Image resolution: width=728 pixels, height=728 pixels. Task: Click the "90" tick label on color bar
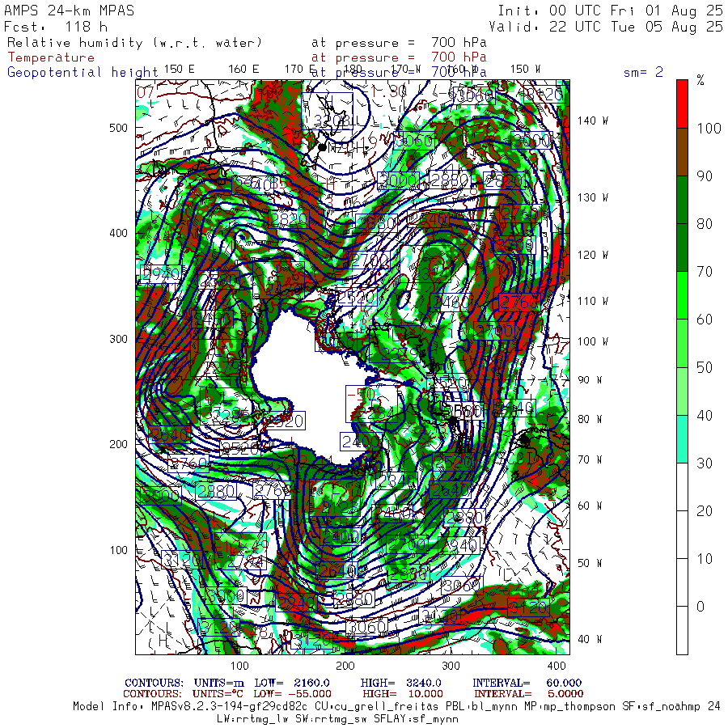tap(705, 176)
